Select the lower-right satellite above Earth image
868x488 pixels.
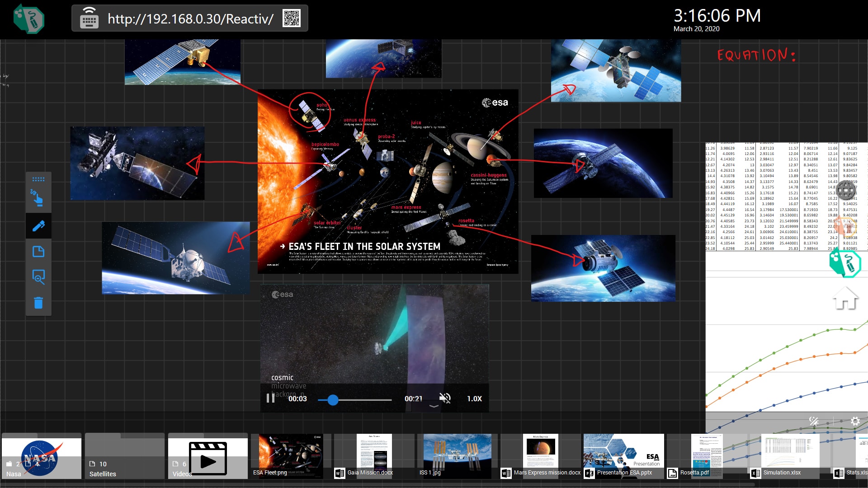(603, 268)
